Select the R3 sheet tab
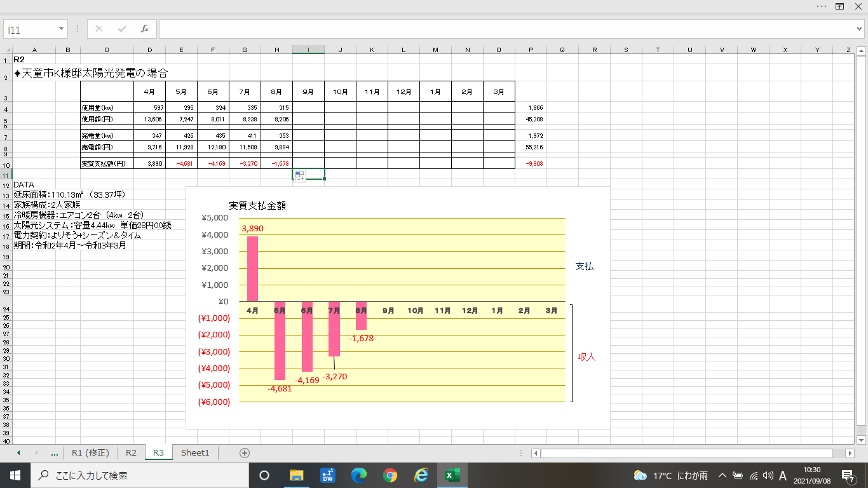868x488 pixels. (x=158, y=453)
